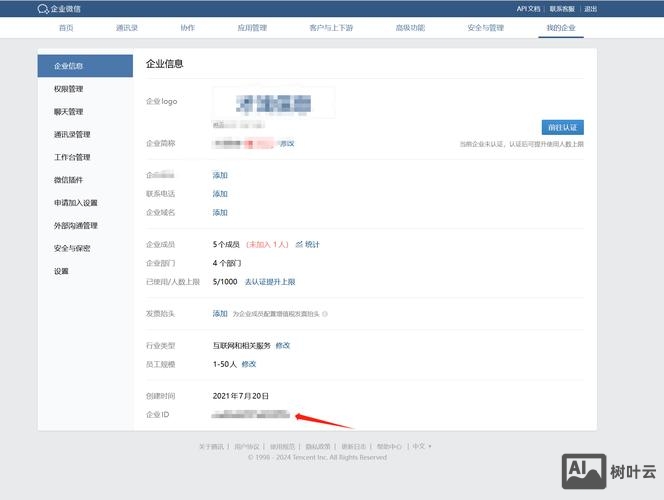The width and height of the screenshot is (664, 500).
Task: Select the 我的企业 tab
Action: (561, 28)
